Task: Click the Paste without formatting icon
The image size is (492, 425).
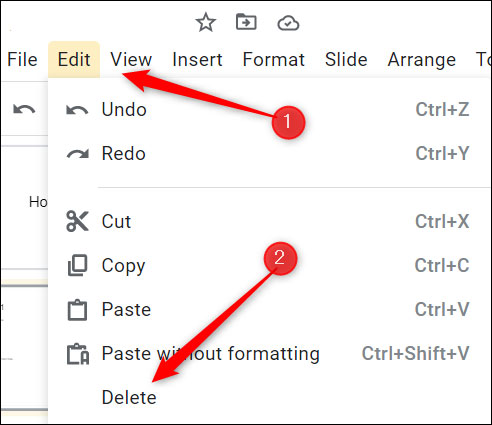Action: pyautogui.click(x=78, y=354)
